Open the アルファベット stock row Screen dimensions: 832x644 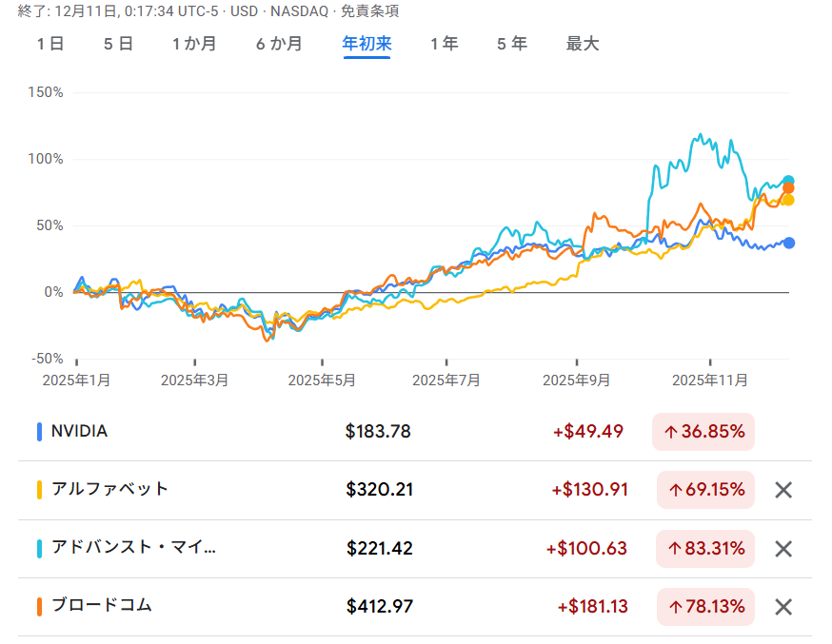click(x=415, y=490)
